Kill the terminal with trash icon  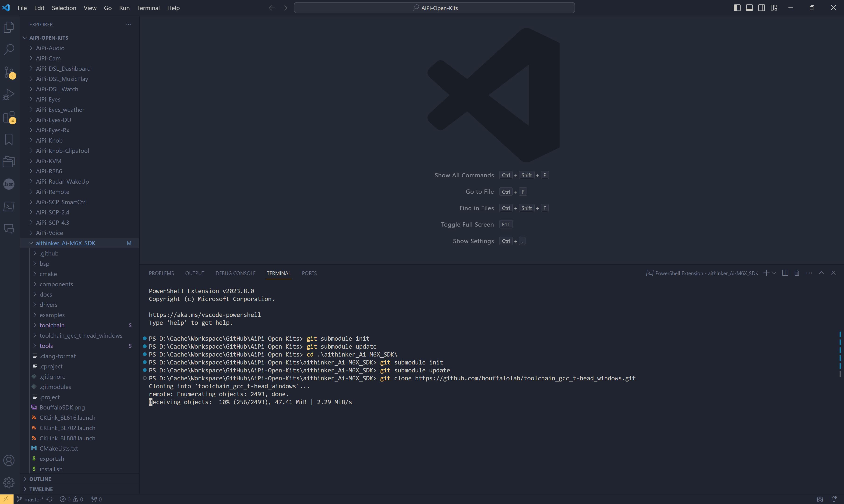pos(797,273)
